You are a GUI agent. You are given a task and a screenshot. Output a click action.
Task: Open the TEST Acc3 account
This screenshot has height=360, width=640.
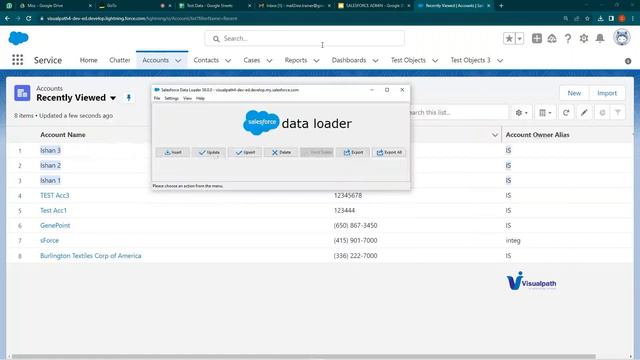pos(55,196)
